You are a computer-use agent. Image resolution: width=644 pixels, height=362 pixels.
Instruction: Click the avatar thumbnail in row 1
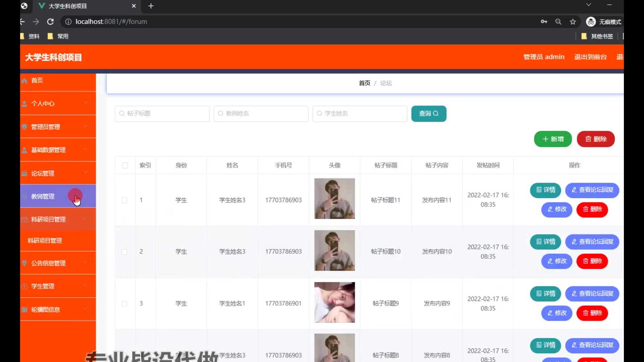coord(334,199)
